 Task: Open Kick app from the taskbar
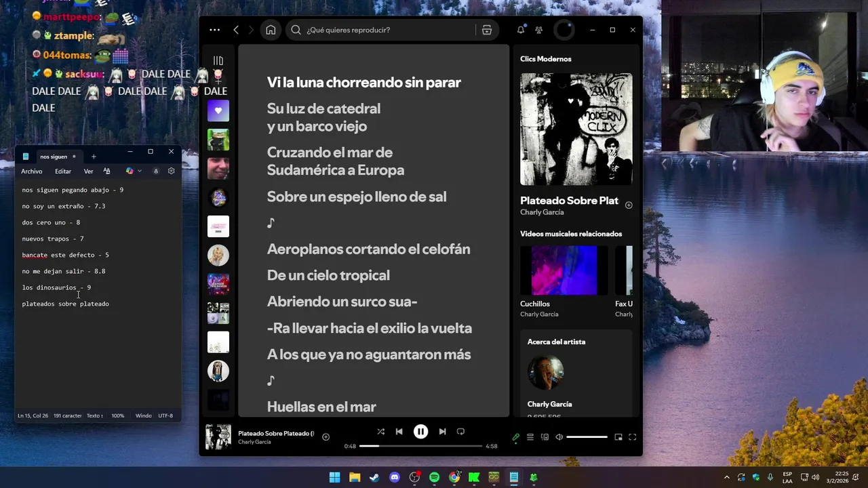pos(474,477)
